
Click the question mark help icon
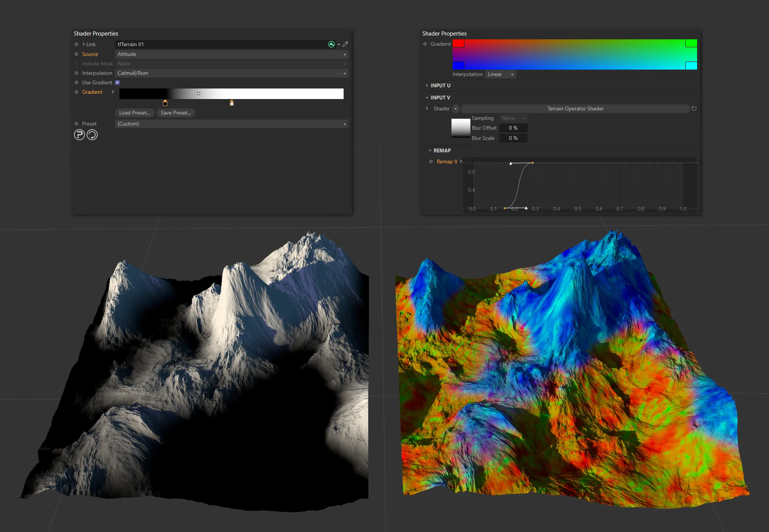point(79,135)
